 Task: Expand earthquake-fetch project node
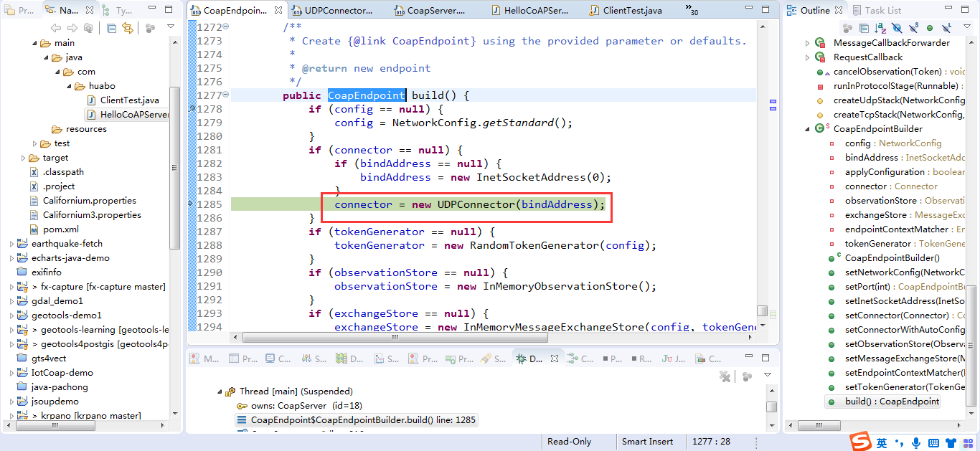pos(11,244)
